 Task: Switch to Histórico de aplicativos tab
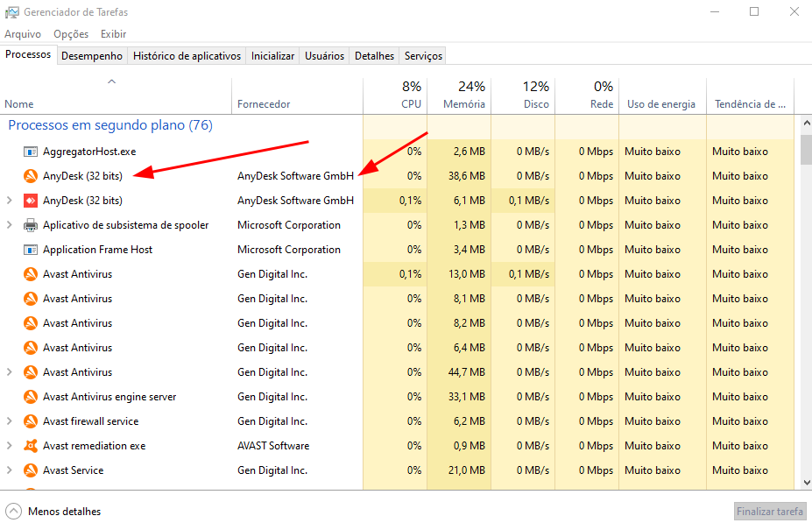[187, 55]
